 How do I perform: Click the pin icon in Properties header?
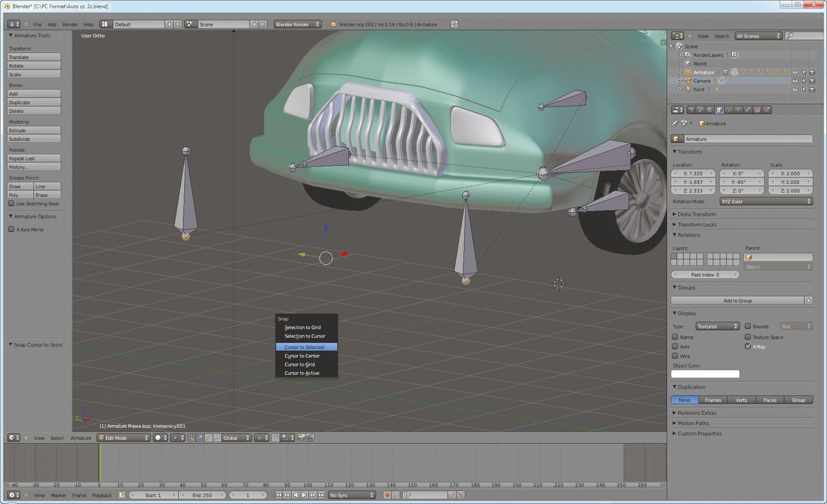click(675, 123)
